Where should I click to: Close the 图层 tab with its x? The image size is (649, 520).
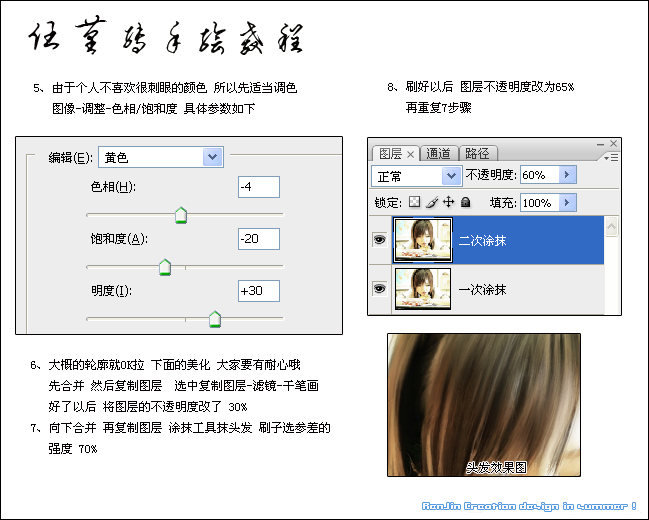click(410, 154)
